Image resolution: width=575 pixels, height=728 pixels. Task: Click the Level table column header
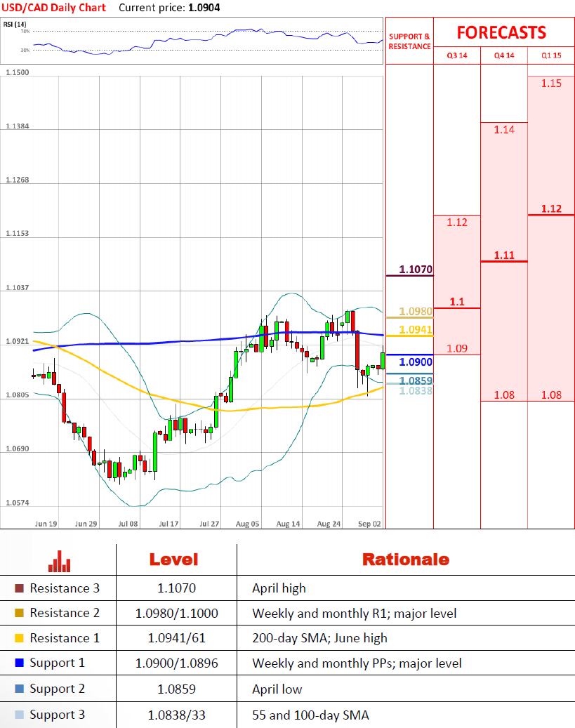173,560
